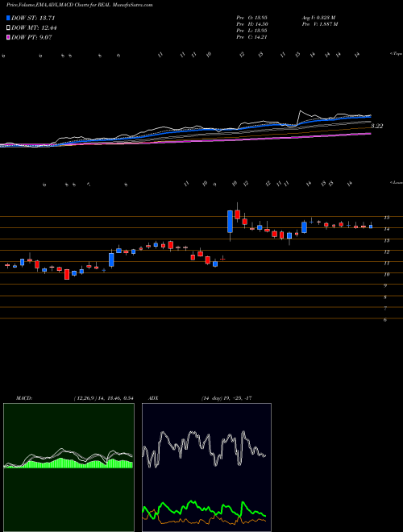Click the last blue candlestick on the right
403x532 pixels.
point(371,227)
